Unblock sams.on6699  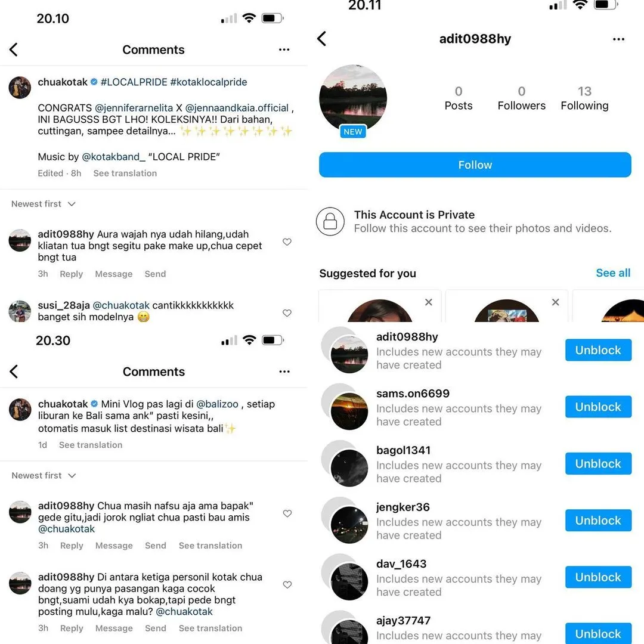click(598, 407)
